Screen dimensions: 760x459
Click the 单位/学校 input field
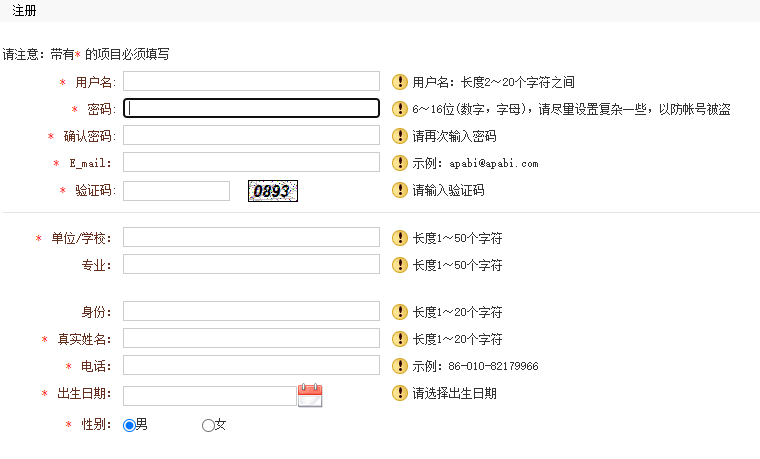pyautogui.click(x=251, y=237)
